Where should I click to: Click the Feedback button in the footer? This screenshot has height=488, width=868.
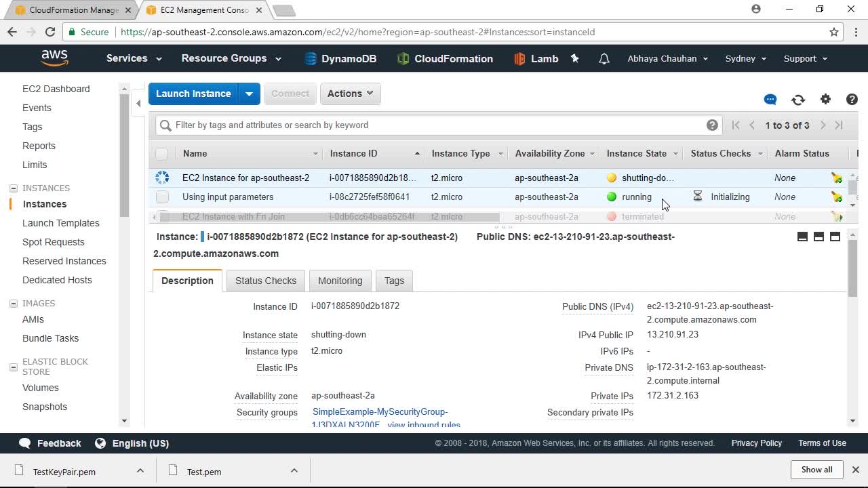(x=50, y=443)
